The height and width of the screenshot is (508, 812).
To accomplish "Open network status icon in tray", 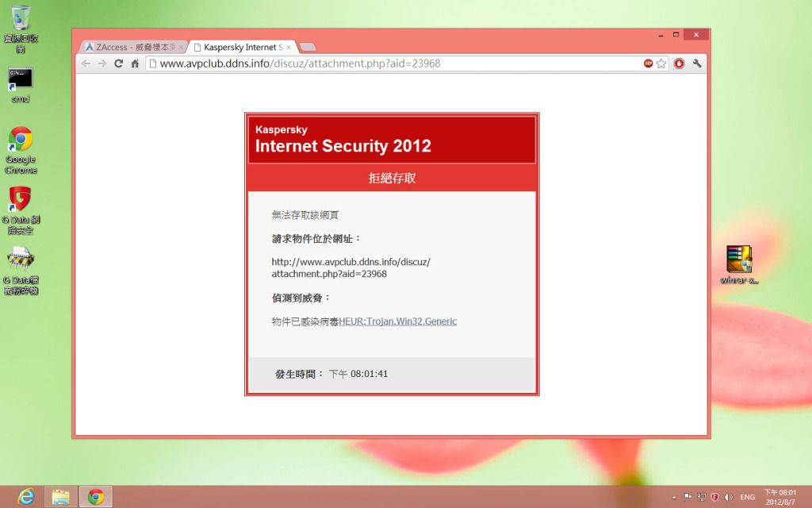I will 702,497.
